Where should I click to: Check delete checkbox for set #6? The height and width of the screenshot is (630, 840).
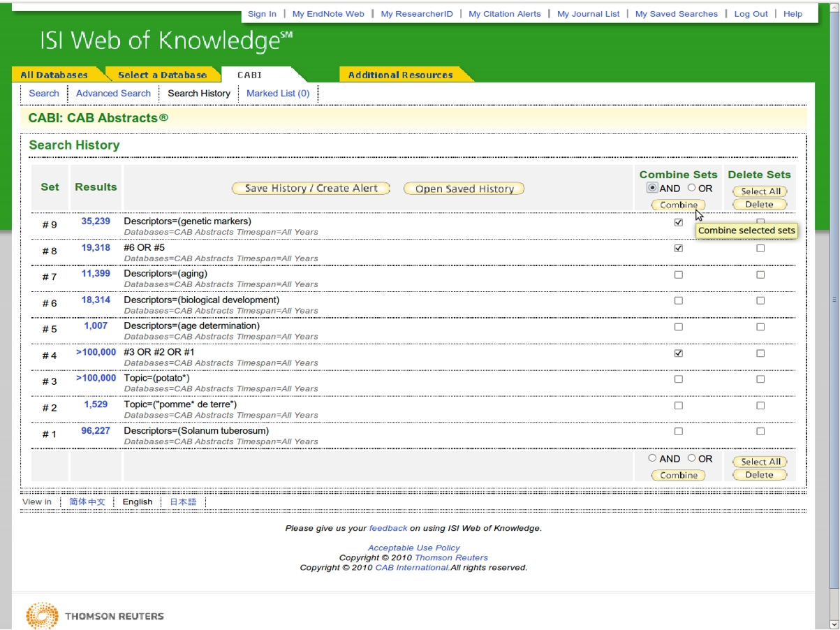coord(760,301)
